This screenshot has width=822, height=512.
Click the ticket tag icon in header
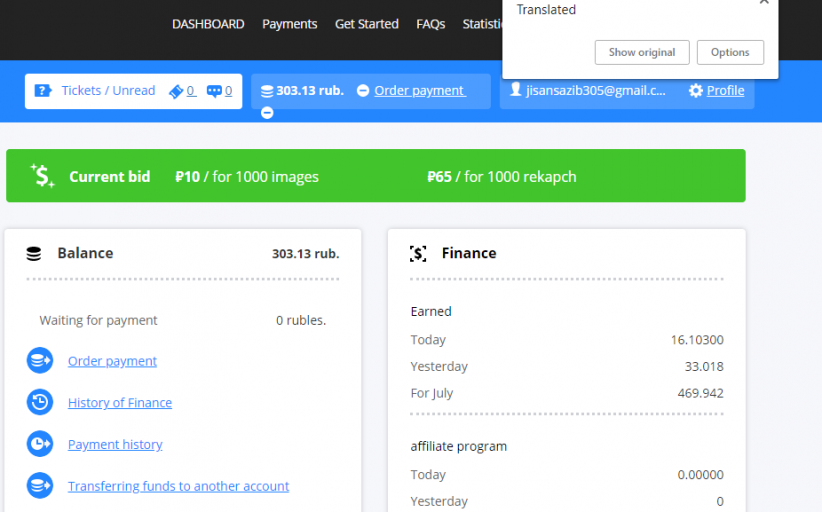[176, 91]
